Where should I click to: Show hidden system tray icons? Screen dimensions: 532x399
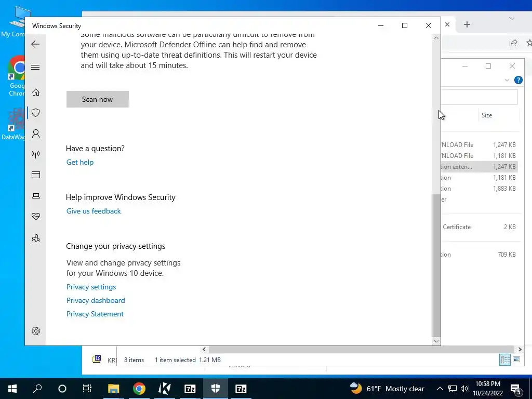[440, 389]
